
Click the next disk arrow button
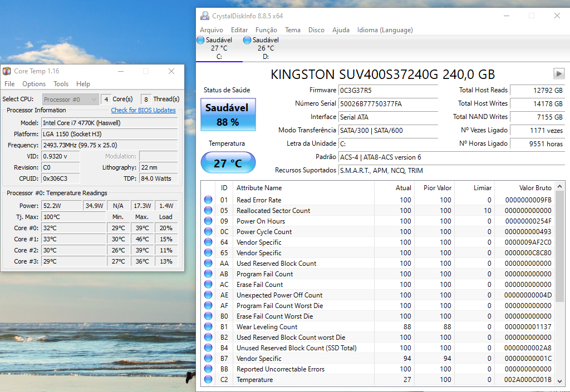[x=559, y=74]
